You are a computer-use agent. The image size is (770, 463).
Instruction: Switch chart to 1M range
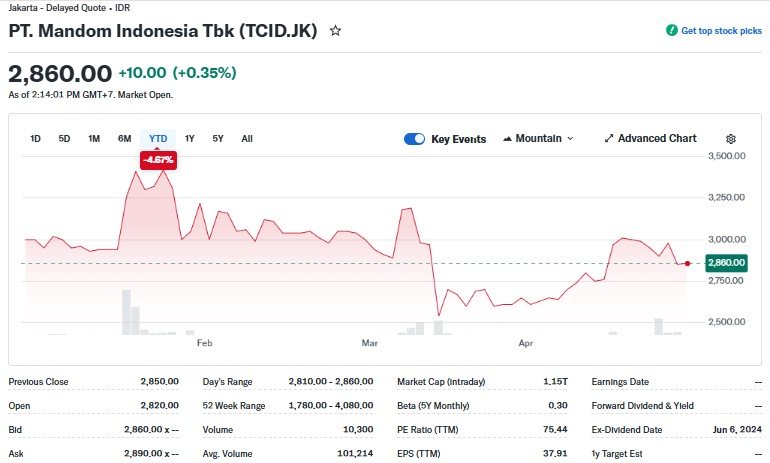pos(94,139)
